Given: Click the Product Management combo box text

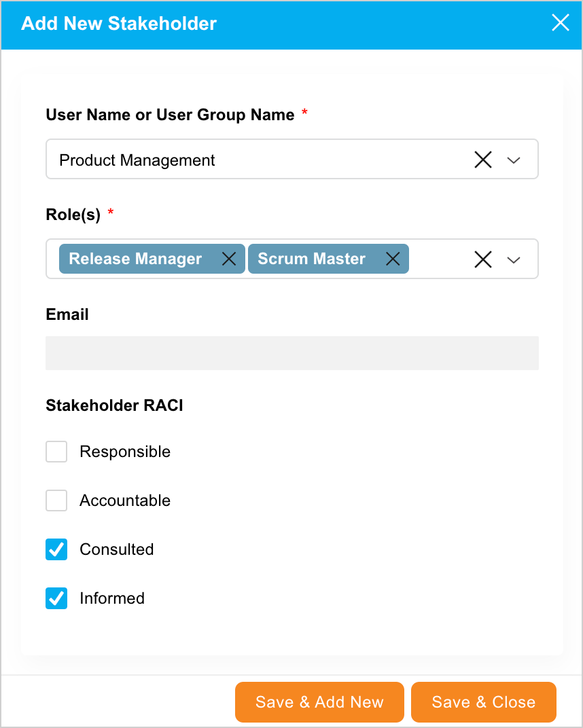Looking at the screenshot, I should coord(137,160).
